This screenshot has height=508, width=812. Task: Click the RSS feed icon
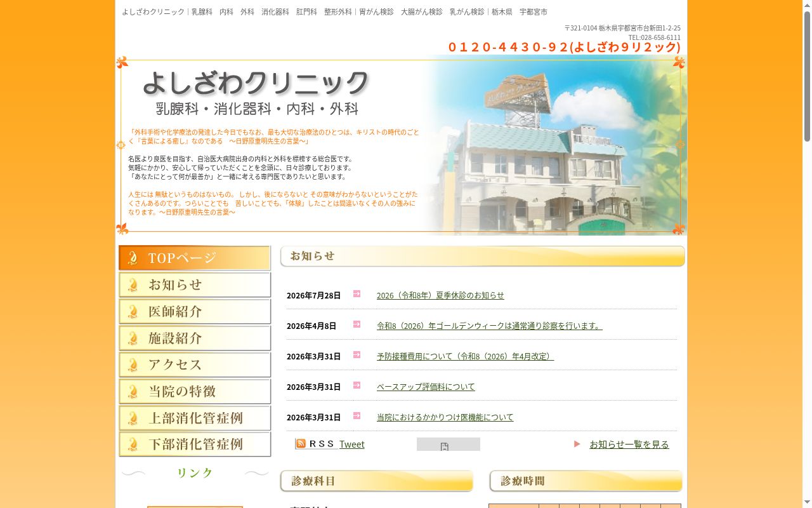(x=301, y=443)
